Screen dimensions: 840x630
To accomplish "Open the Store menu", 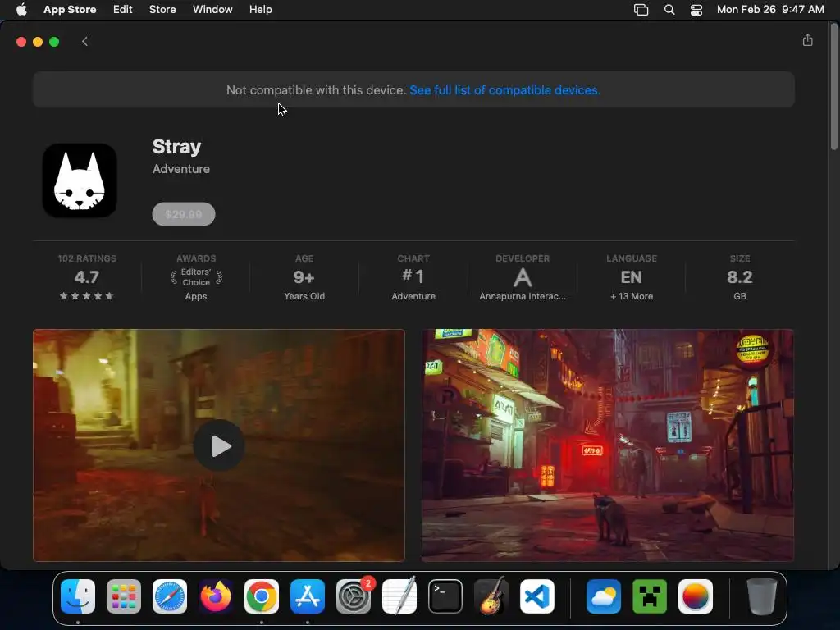I will tap(162, 10).
